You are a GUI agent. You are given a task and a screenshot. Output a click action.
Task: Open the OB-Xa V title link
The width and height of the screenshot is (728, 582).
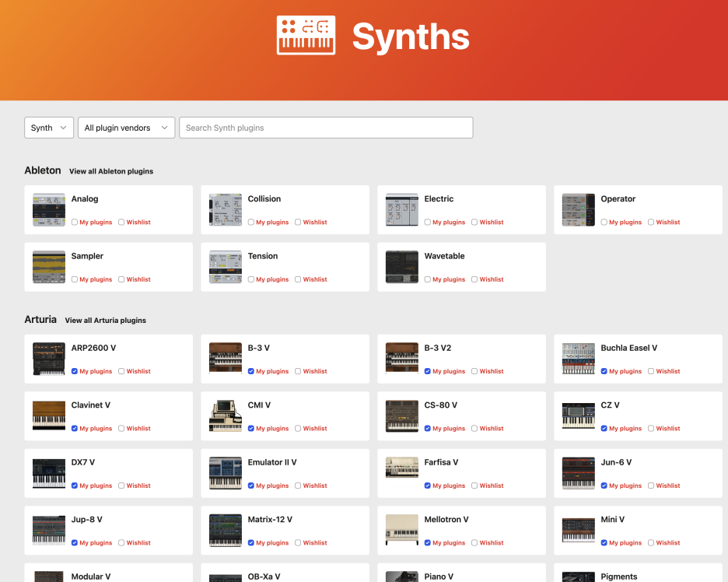pyautogui.click(x=264, y=577)
